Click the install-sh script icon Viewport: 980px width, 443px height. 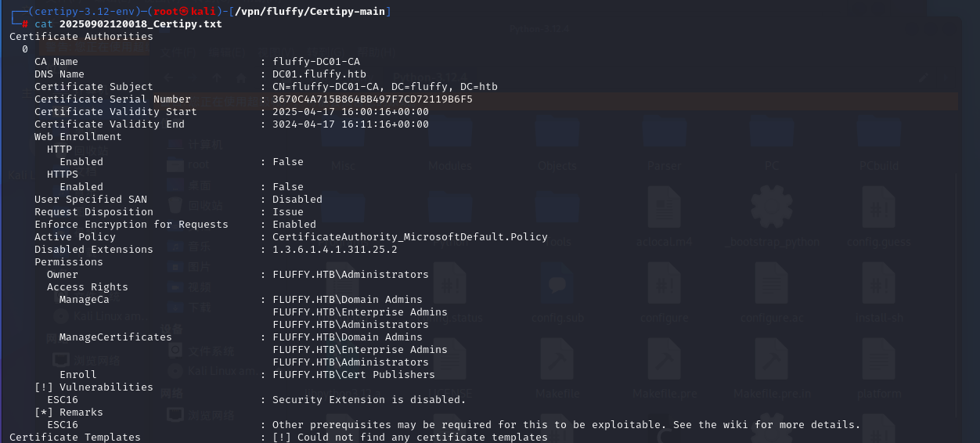tap(878, 286)
